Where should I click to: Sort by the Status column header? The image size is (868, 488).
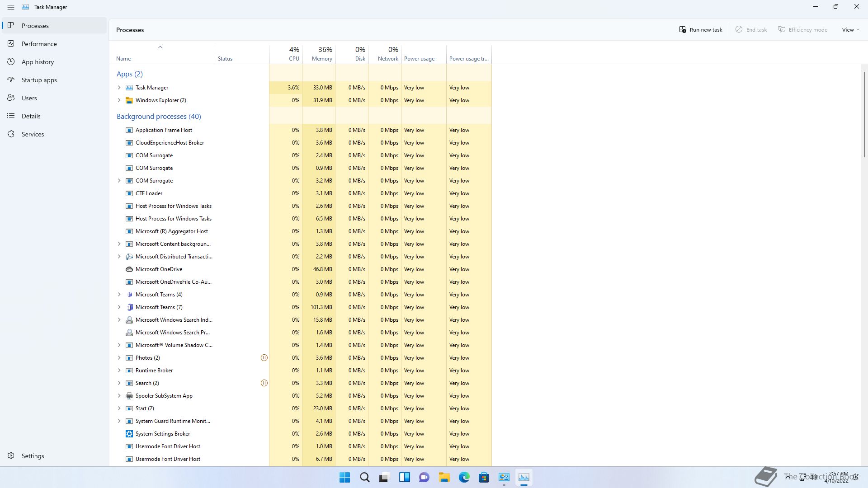pyautogui.click(x=242, y=54)
